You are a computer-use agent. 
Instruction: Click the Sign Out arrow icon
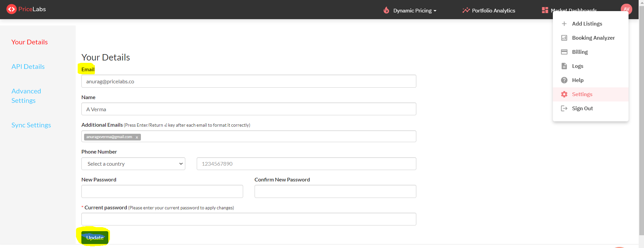pos(564,109)
